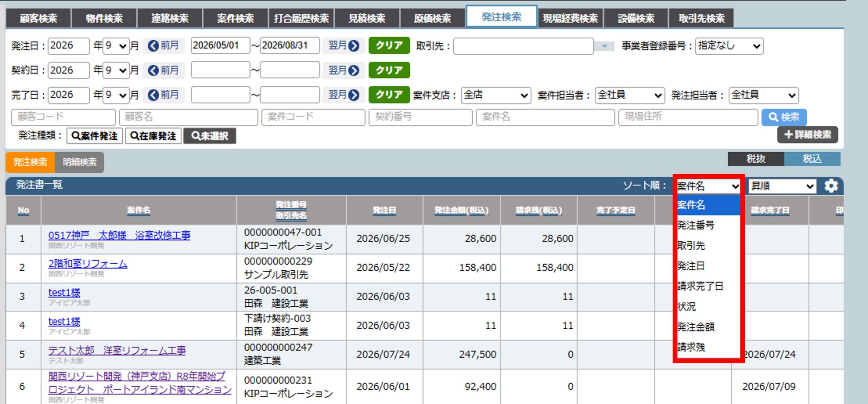Open settings gear in 発注書一覧 header
Image resolution: width=868 pixels, height=404 pixels.
click(x=831, y=186)
